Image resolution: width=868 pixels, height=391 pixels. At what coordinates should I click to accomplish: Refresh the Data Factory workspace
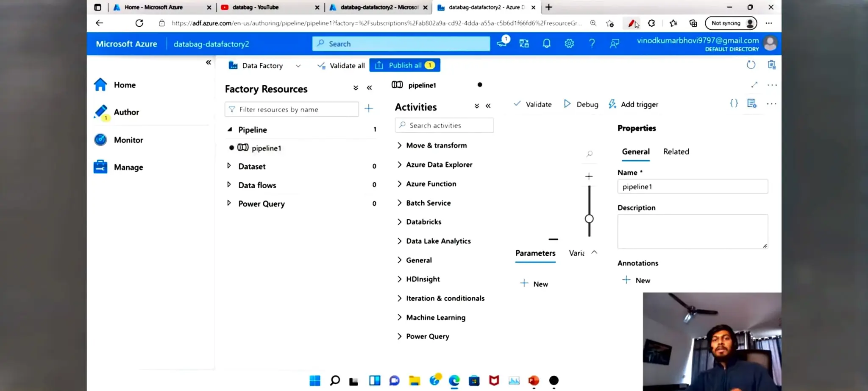751,65
